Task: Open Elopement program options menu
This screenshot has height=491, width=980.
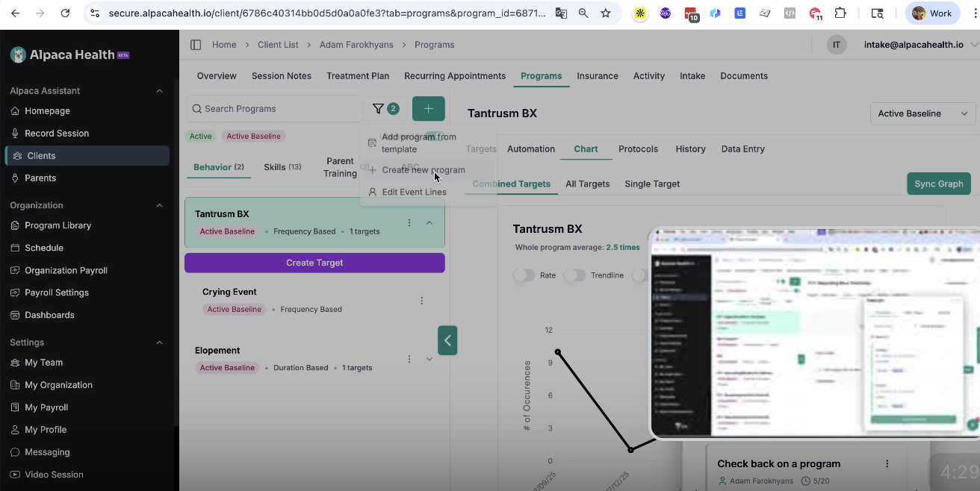Action: pyautogui.click(x=409, y=359)
